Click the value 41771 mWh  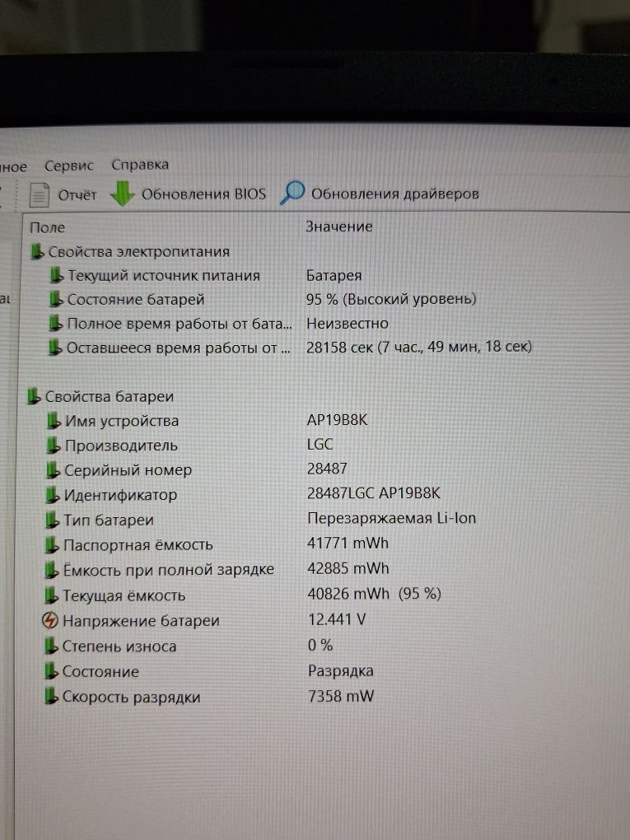tap(348, 544)
